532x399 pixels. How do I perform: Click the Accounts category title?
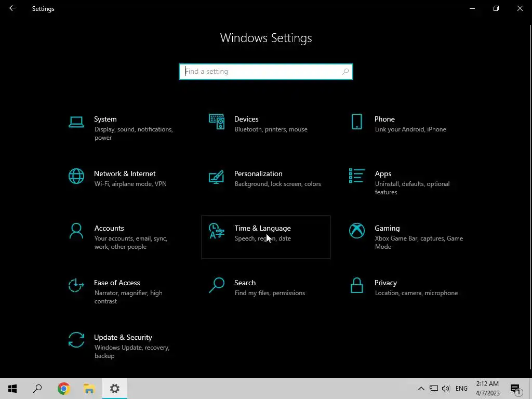tap(109, 229)
